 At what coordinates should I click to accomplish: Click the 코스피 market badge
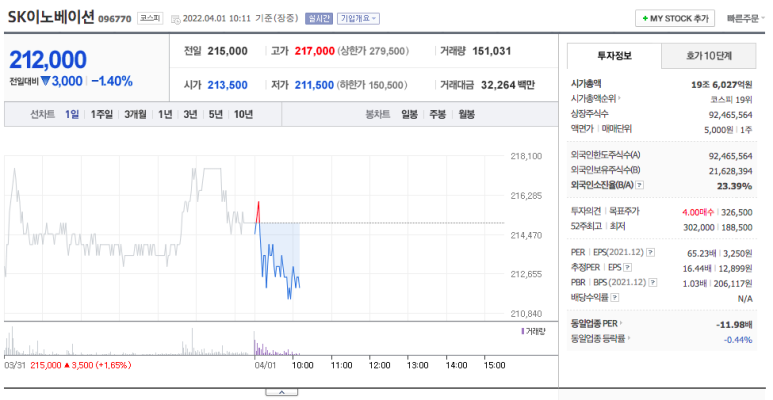tap(150, 18)
